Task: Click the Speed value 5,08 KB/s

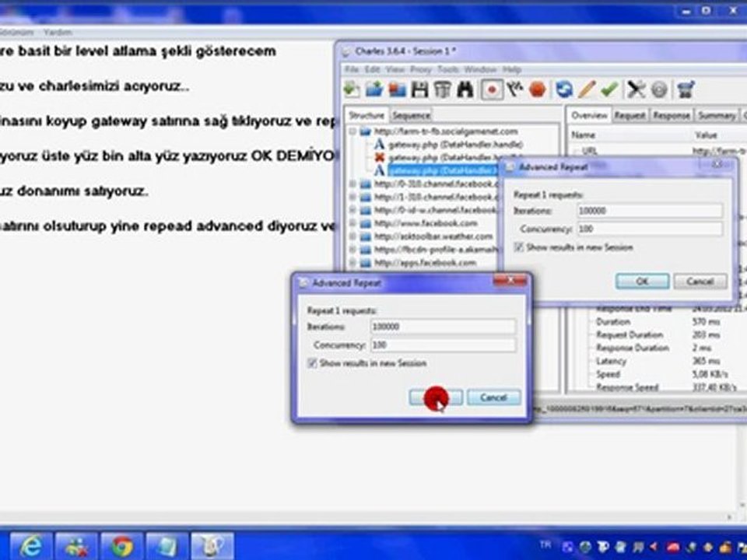Action: click(710, 374)
